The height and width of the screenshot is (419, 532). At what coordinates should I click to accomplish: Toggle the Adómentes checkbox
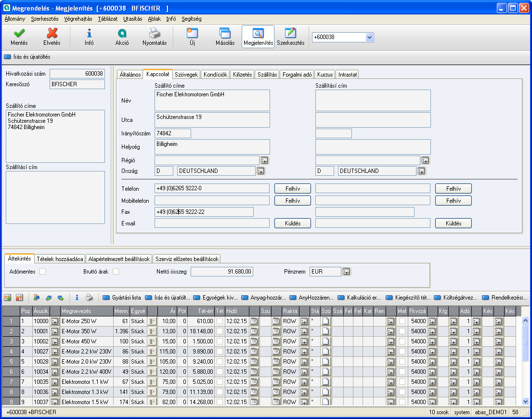point(42,272)
